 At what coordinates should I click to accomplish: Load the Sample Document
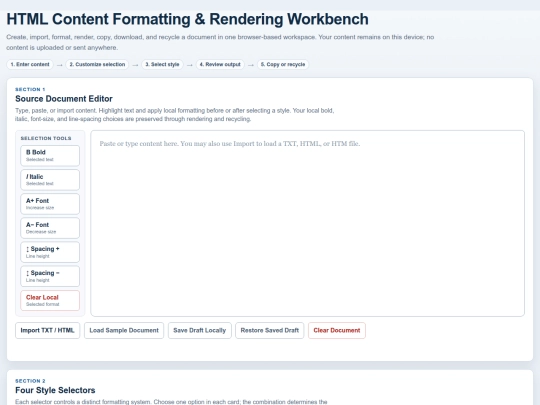click(x=124, y=331)
